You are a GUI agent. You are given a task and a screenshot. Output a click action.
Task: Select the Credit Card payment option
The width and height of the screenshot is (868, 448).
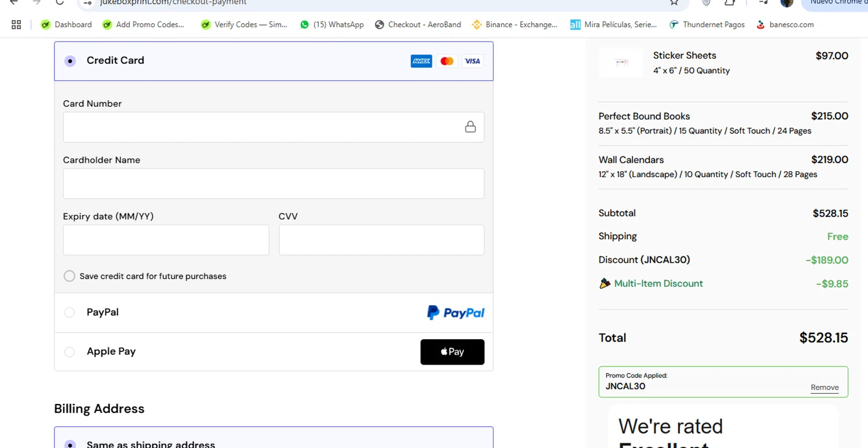click(70, 61)
